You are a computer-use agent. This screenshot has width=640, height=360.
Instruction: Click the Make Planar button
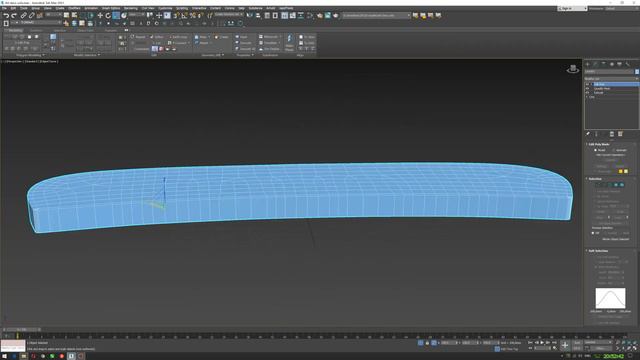pos(289,43)
